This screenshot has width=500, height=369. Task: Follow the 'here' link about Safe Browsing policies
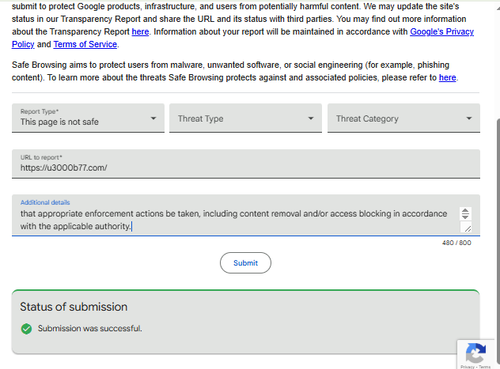(x=447, y=78)
